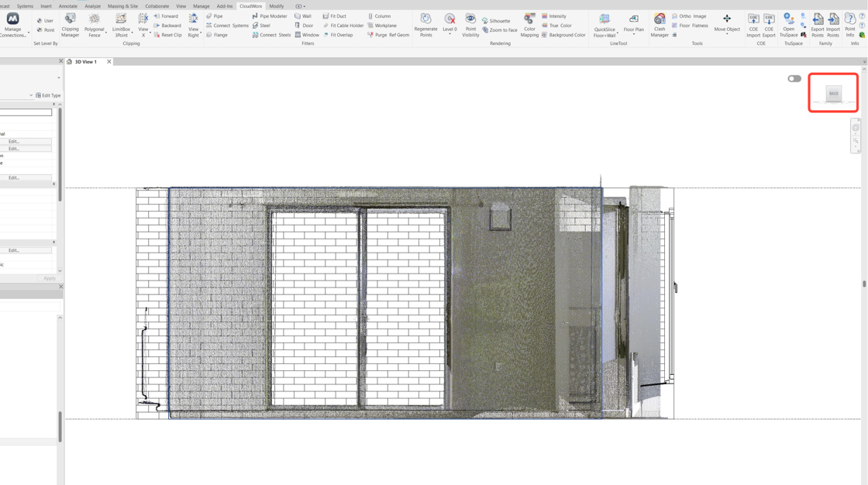Open the Clipping Manager

point(70,26)
